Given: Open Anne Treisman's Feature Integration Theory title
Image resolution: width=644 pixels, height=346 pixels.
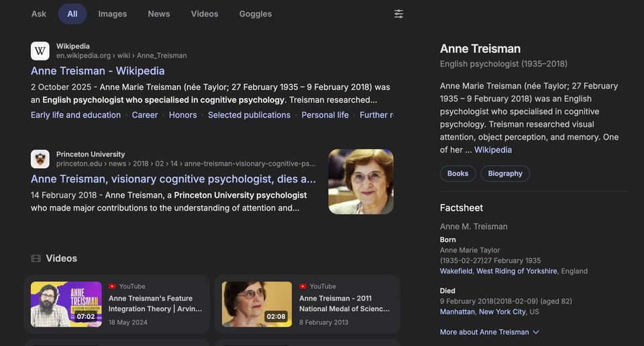Looking at the screenshot, I should [x=155, y=303].
